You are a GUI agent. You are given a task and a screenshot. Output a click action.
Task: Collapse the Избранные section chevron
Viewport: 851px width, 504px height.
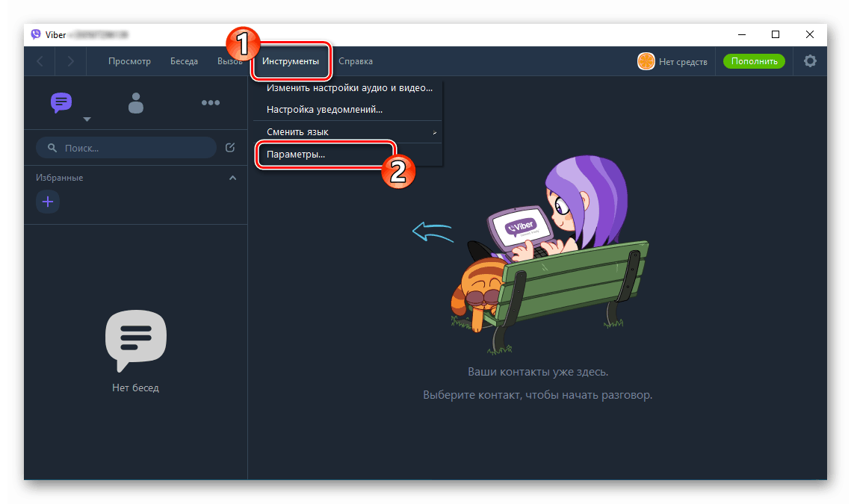[x=233, y=178]
